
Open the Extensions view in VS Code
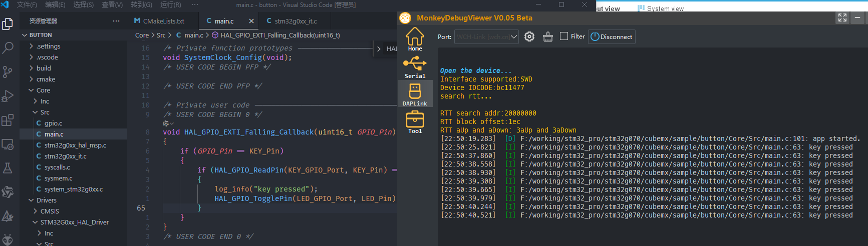8,120
